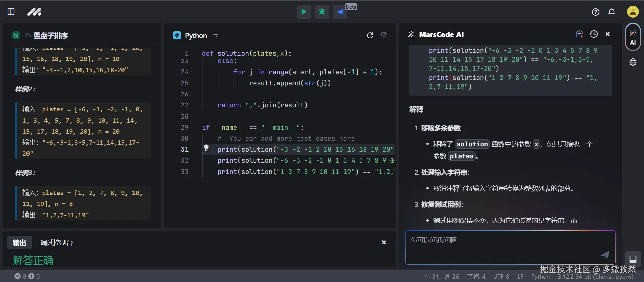Submit solution with the Beta paper-plane icon

[x=340, y=12]
